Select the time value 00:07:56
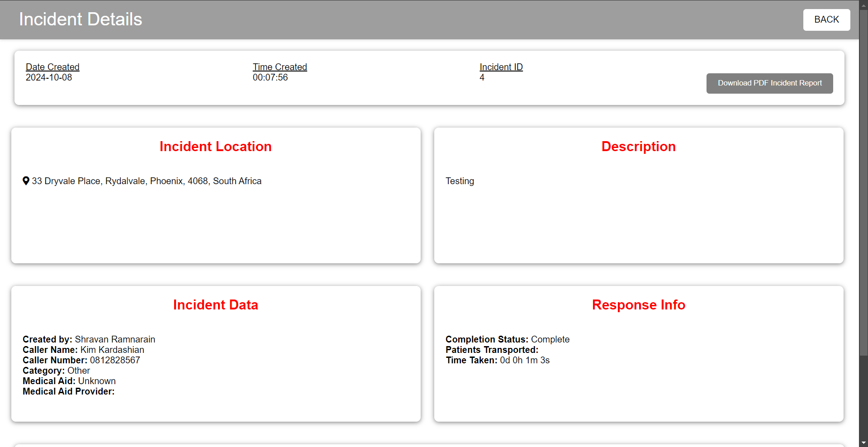The image size is (868, 447). point(270,77)
